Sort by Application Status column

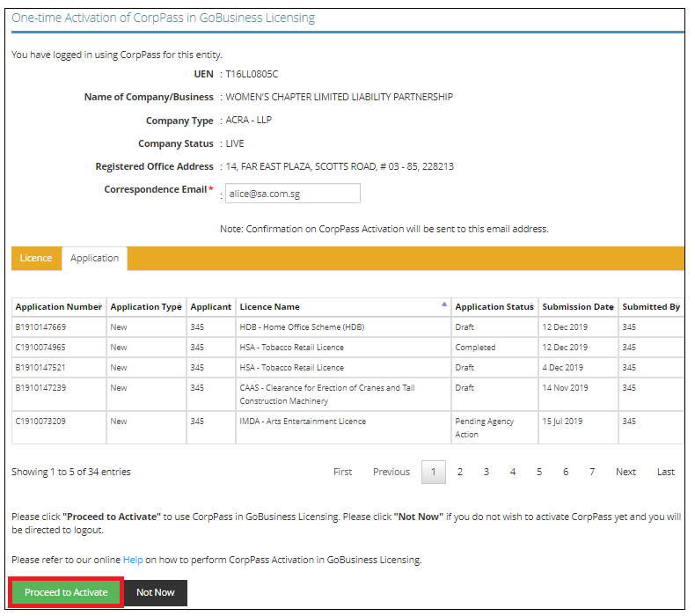click(x=494, y=307)
